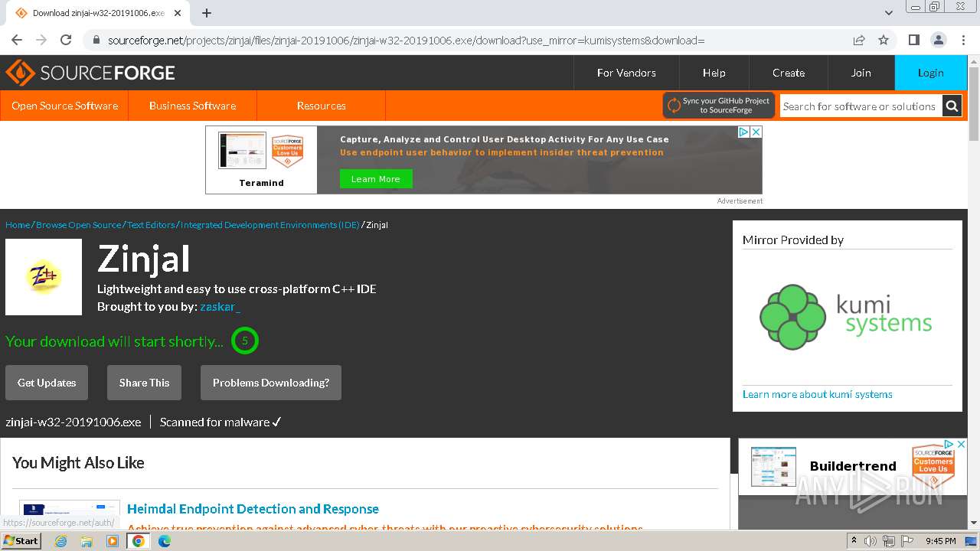Click the Zinjal project logo
Image resolution: width=980 pixels, height=551 pixels.
(44, 277)
